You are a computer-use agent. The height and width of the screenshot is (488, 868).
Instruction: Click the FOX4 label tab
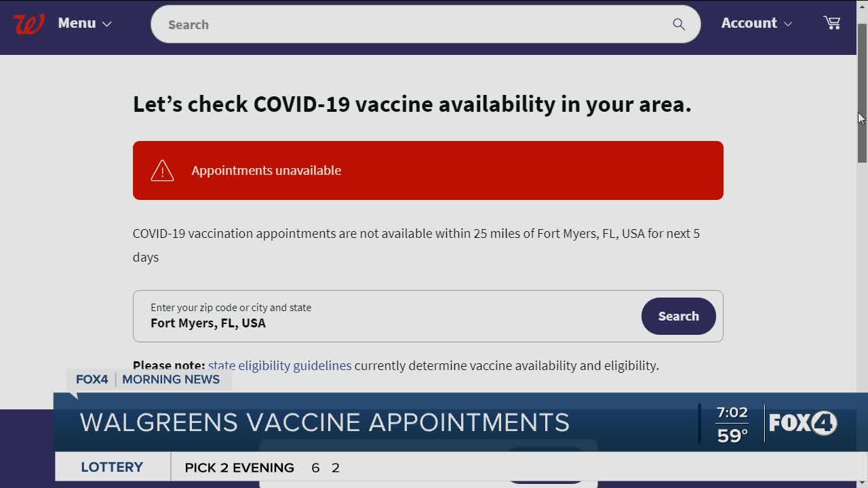[92, 380]
